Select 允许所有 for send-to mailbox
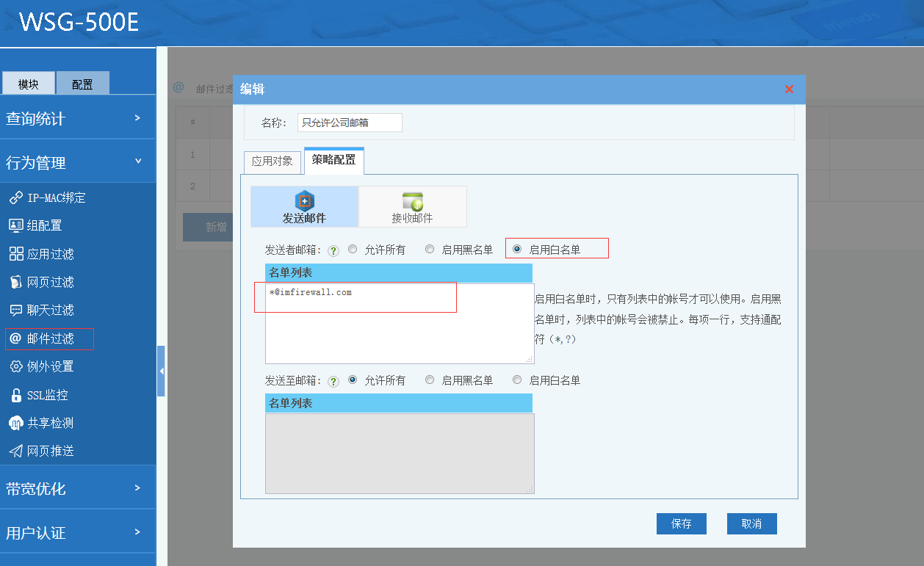 pyautogui.click(x=353, y=380)
